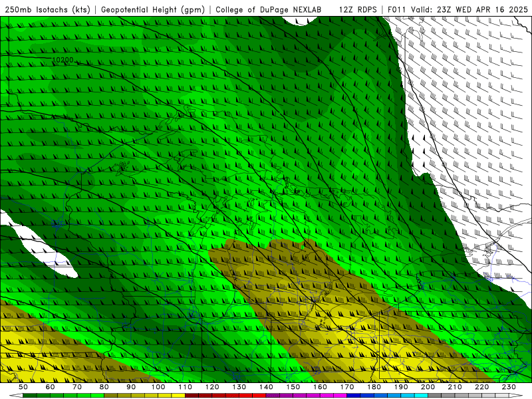Select the bright yellow swatch left of 110
Image resolution: width=532 pixels, height=399 pixels.
tap(178, 396)
